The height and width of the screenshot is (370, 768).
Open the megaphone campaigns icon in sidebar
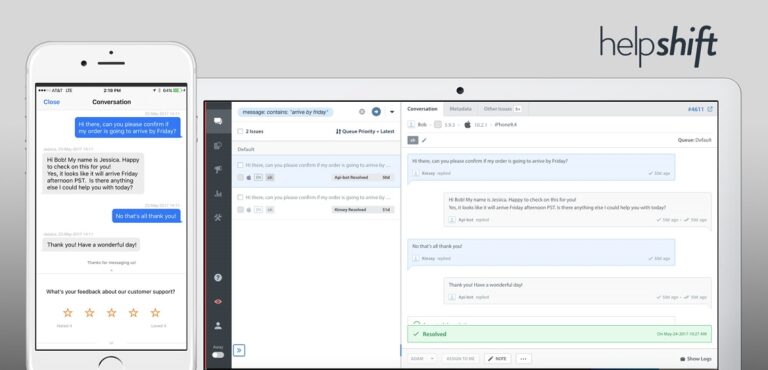(x=218, y=170)
